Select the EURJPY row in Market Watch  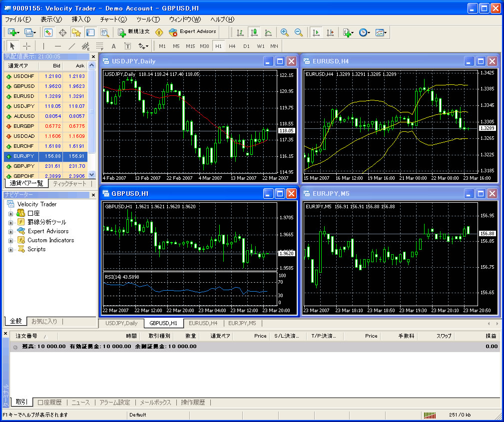coord(46,156)
